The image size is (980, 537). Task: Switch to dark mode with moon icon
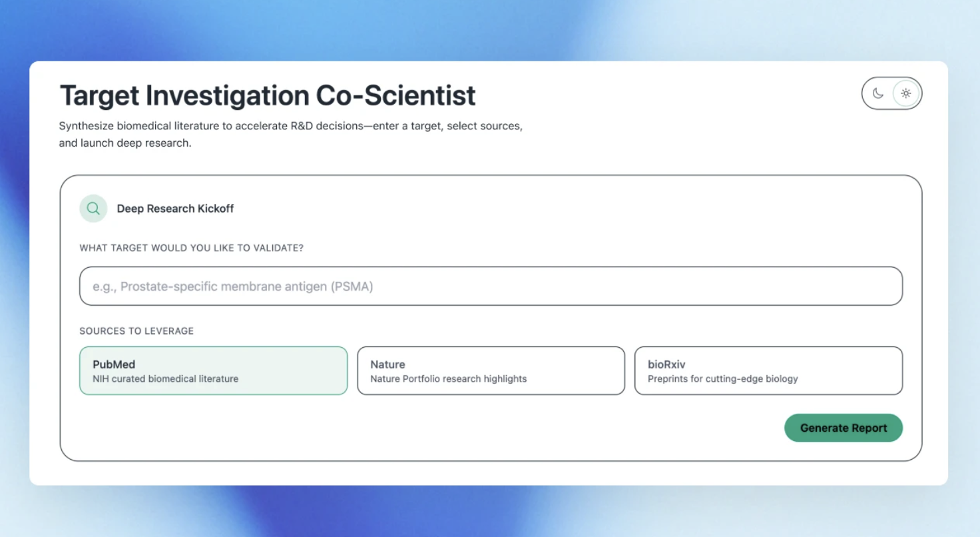click(877, 93)
